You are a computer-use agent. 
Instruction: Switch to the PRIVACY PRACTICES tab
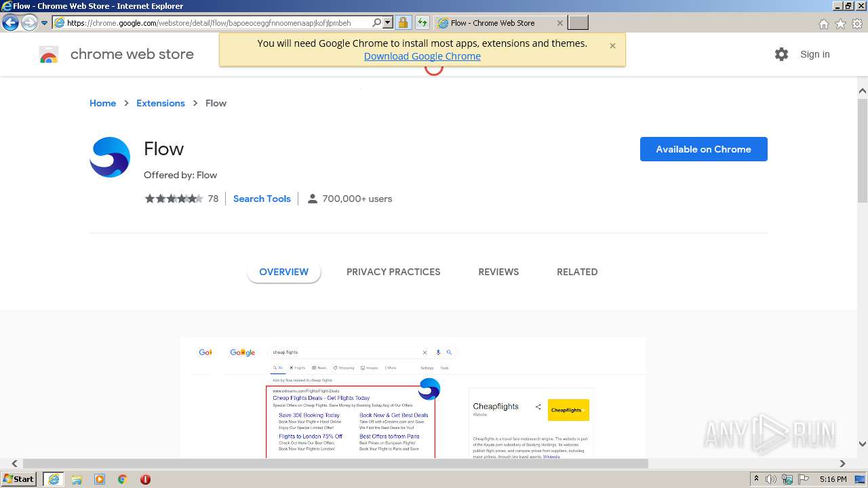coord(393,272)
